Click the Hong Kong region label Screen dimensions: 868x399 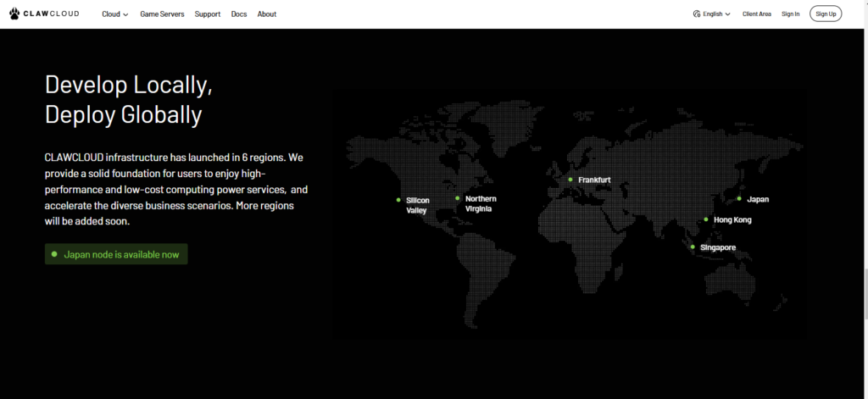coord(732,220)
